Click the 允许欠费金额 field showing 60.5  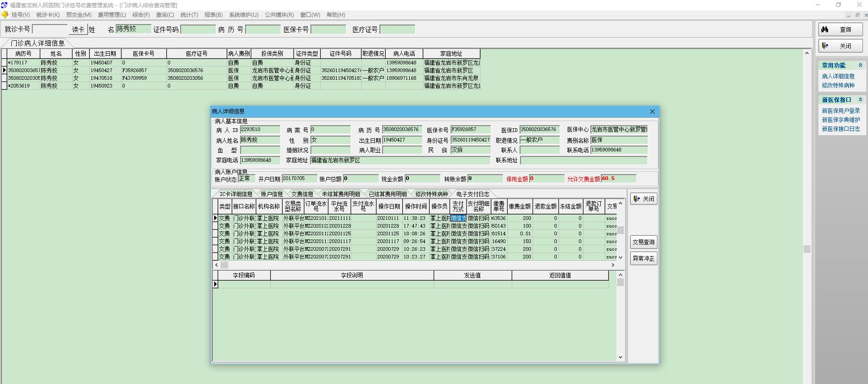click(x=618, y=179)
